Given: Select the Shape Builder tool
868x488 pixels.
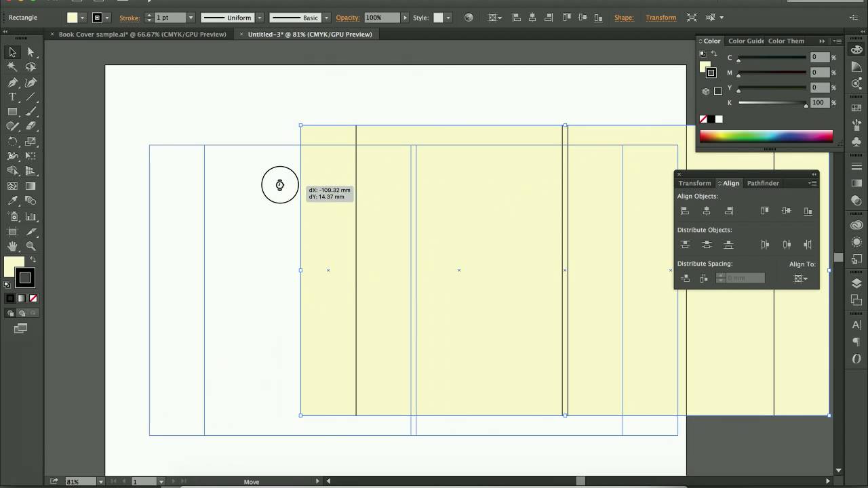Looking at the screenshot, I should 12,171.
